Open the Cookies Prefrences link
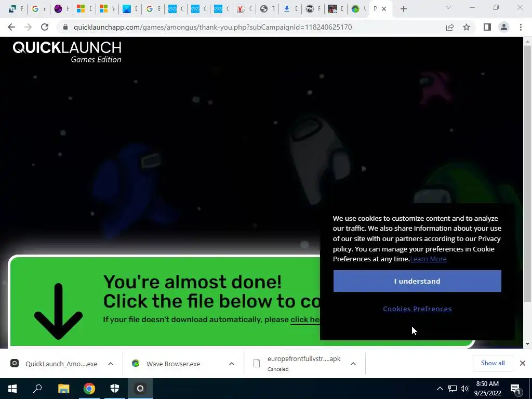532x399 pixels. pos(417,309)
